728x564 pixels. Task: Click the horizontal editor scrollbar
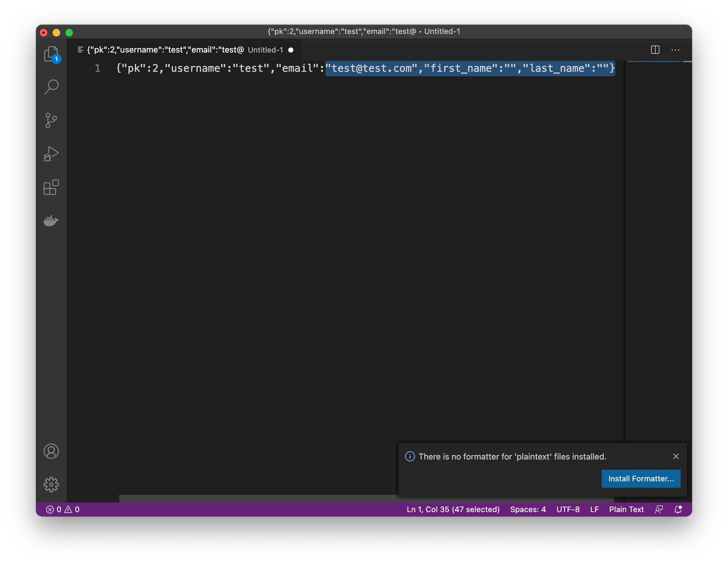pos(257,499)
